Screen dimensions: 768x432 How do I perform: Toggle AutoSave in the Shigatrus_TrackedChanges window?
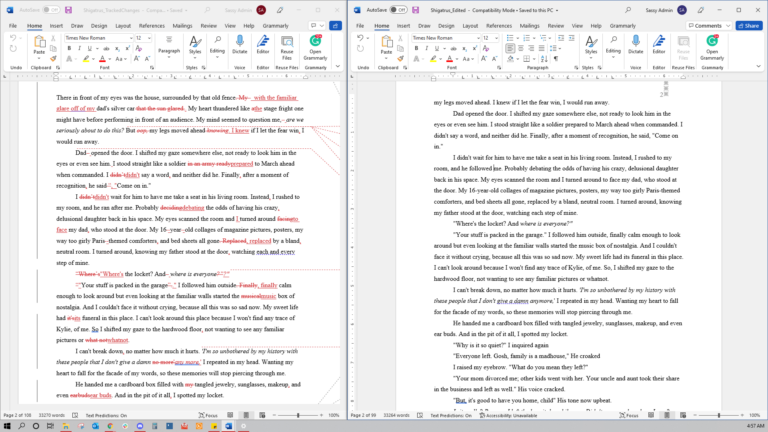(51, 10)
